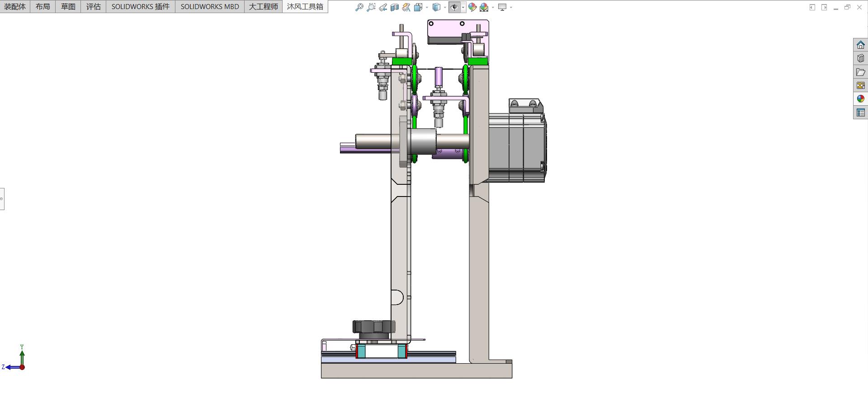The height and width of the screenshot is (398, 868).
Task: Click the collapse-left panel arrow icon
Action: [x=812, y=7]
